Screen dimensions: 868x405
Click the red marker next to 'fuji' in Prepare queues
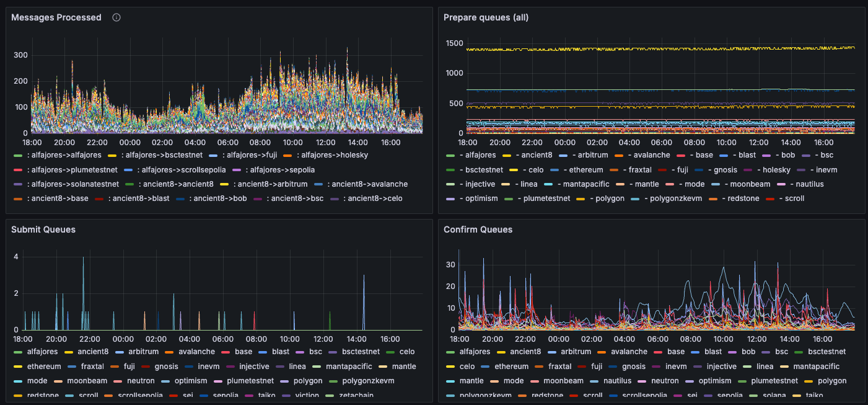point(662,169)
